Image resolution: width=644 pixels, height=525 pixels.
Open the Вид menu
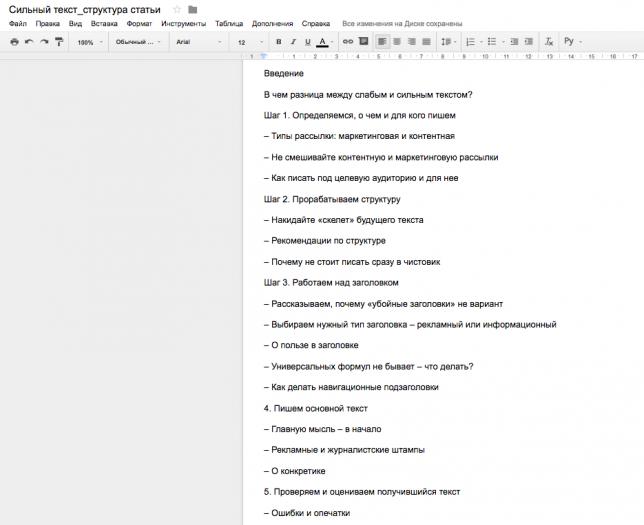75,24
